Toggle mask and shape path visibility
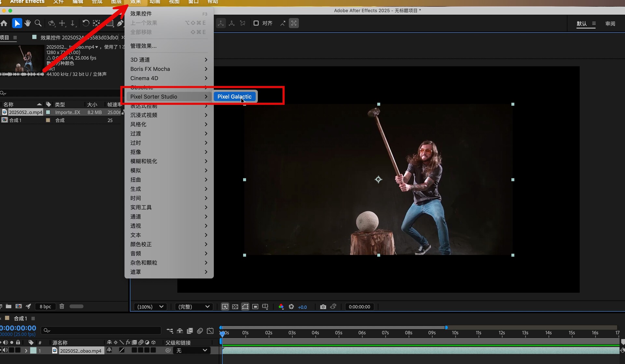Viewport: 625px width, 364px height. (x=245, y=307)
